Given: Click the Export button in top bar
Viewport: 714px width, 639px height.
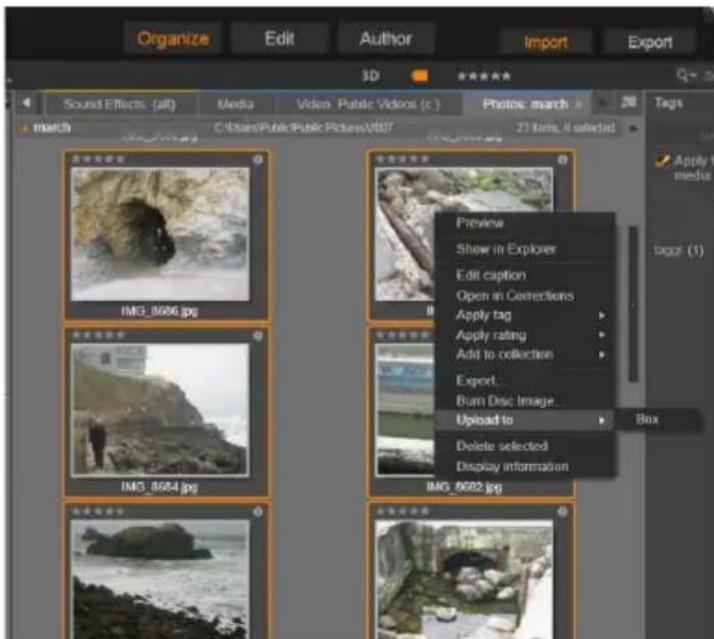Looking at the screenshot, I should (x=650, y=42).
